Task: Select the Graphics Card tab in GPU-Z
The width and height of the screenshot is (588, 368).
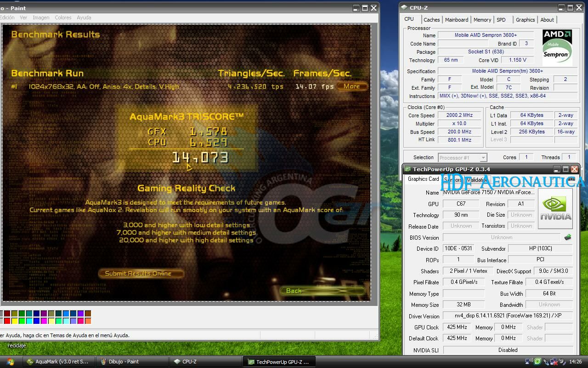Action: [423, 179]
